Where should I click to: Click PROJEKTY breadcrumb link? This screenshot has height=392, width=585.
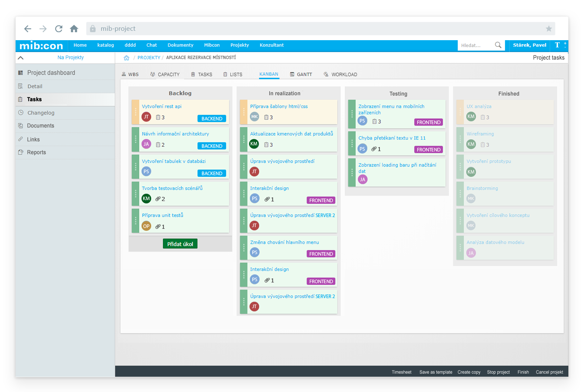coord(149,58)
